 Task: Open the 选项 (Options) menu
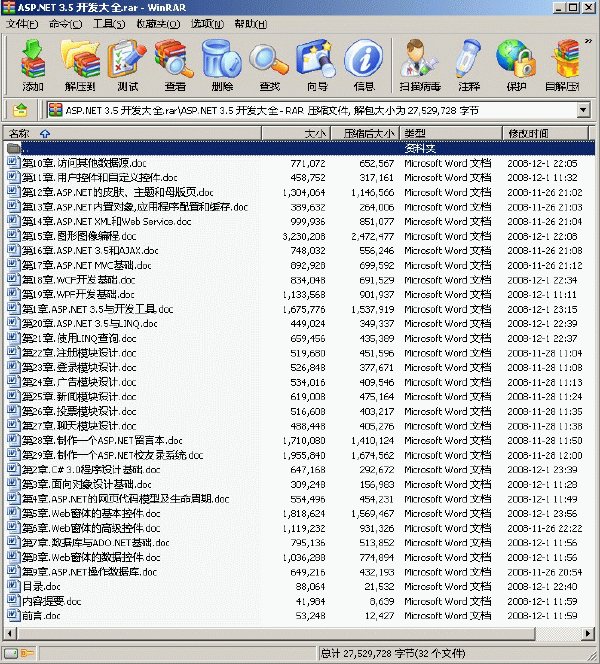click(207, 24)
